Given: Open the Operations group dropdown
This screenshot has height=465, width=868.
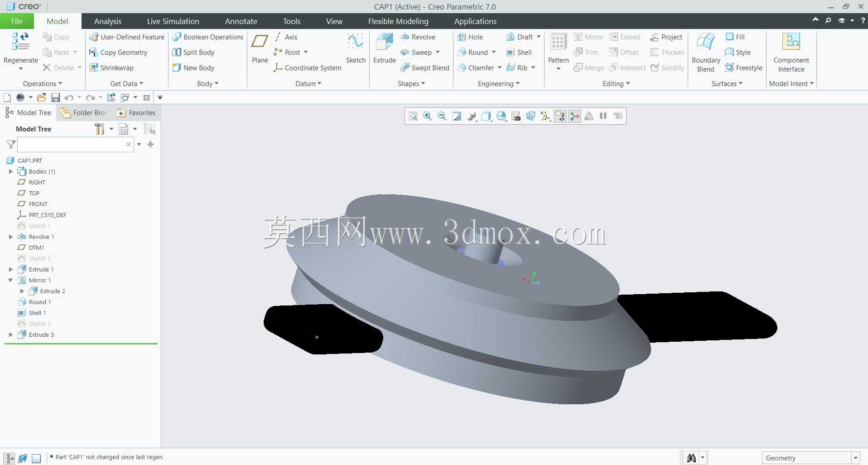Looking at the screenshot, I should coord(43,84).
